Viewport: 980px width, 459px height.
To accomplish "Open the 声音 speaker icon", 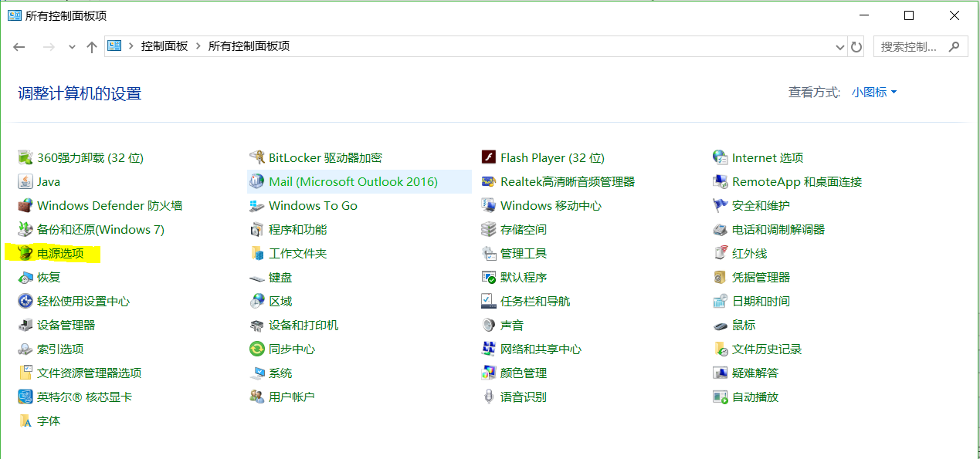I will coord(488,325).
